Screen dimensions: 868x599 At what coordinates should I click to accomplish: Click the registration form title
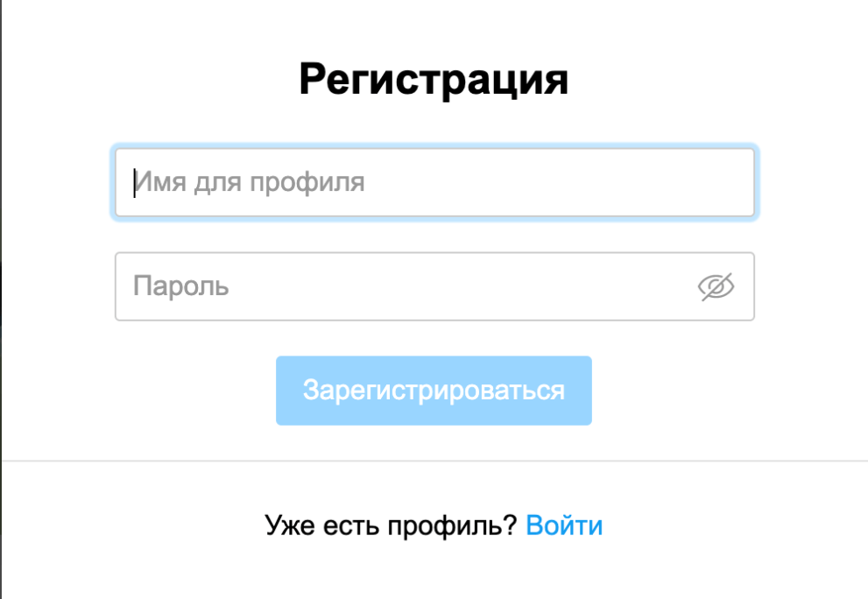[434, 81]
